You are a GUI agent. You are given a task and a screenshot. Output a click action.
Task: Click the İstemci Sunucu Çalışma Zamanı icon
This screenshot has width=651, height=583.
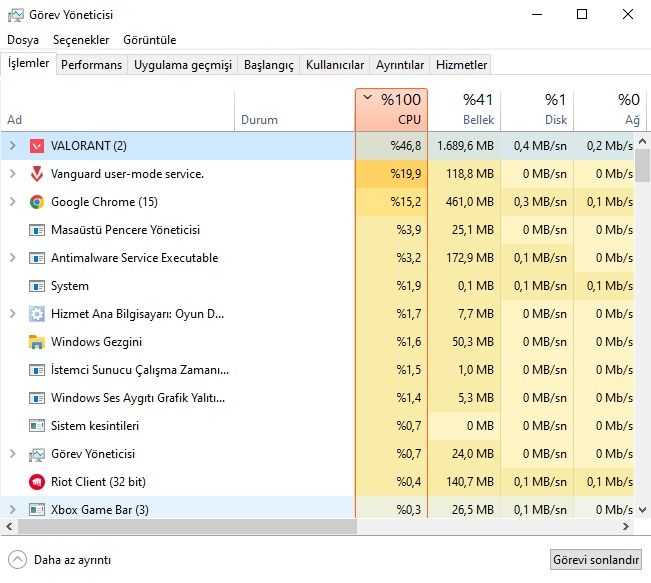pos(37,370)
